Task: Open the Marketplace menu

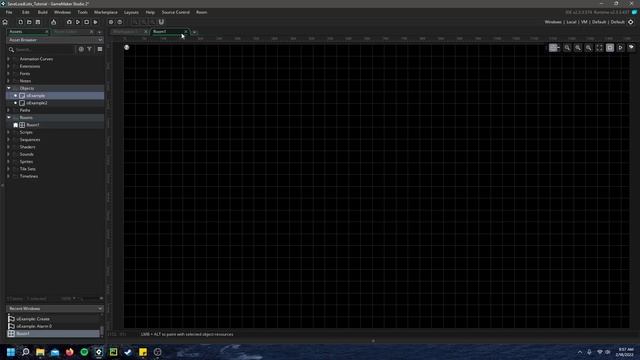Action: tap(106, 12)
